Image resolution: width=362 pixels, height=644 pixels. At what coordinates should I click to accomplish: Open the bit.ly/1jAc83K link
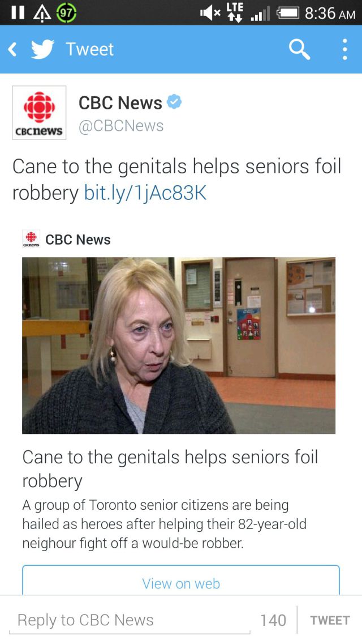pos(145,193)
